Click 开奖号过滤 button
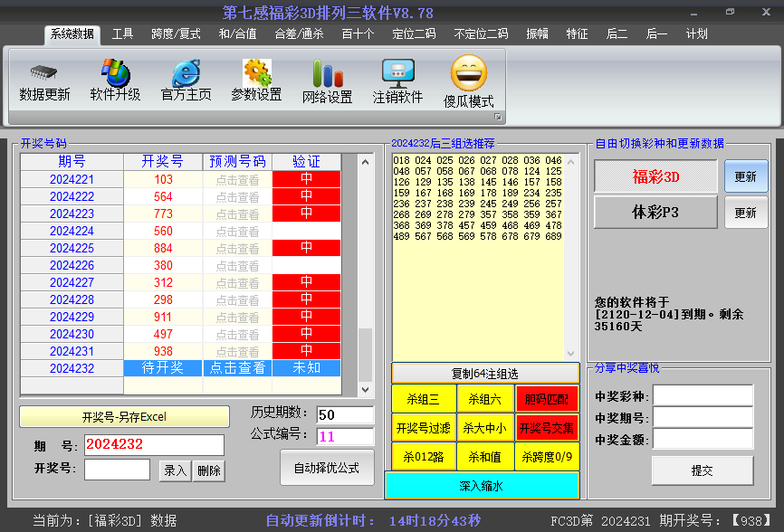Viewport: 784px width, 532px height. coord(423,428)
